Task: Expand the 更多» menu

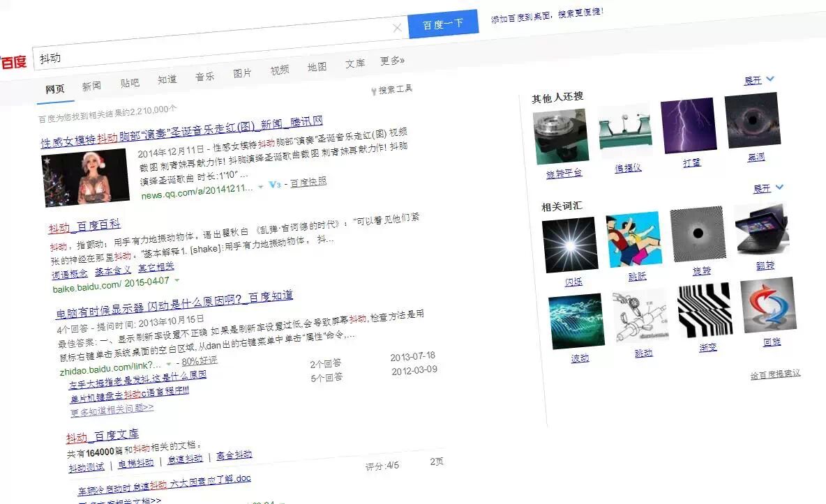Action: click(x=393, y=61)
